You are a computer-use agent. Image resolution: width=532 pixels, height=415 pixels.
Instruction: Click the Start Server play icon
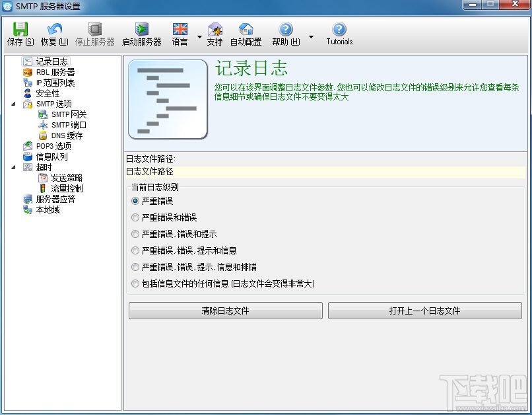[x=141, y=29]
